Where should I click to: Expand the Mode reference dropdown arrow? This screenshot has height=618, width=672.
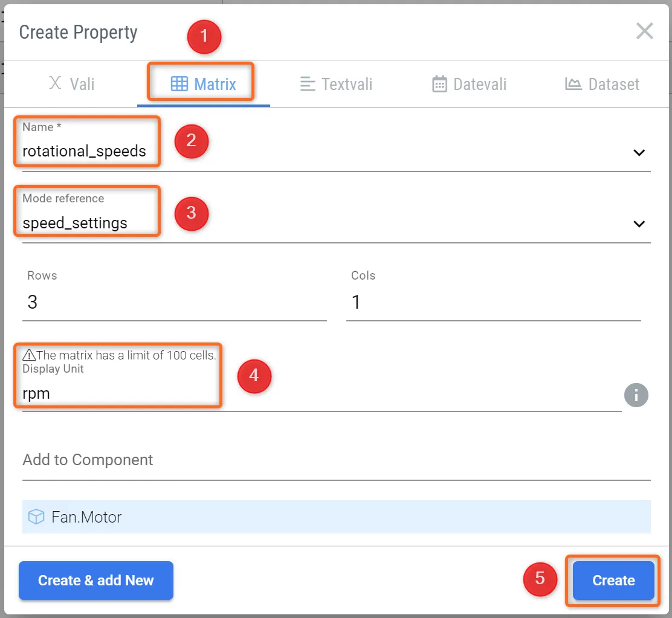point(639,224)
